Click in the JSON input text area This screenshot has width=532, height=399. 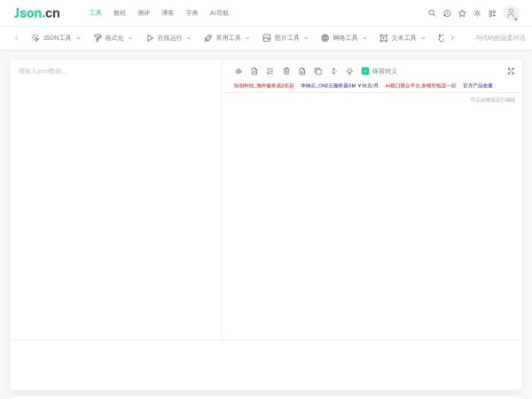click(115, 199)
